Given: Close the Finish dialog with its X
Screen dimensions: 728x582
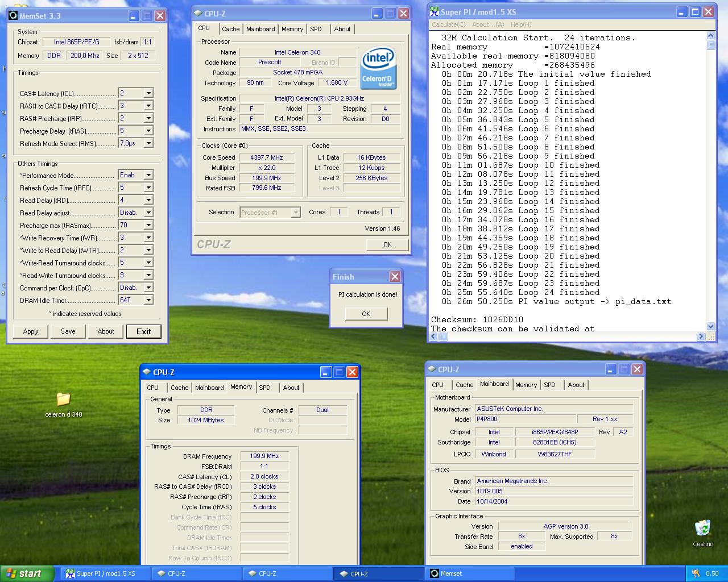Looking at the screenshot, I should (395, 276).
